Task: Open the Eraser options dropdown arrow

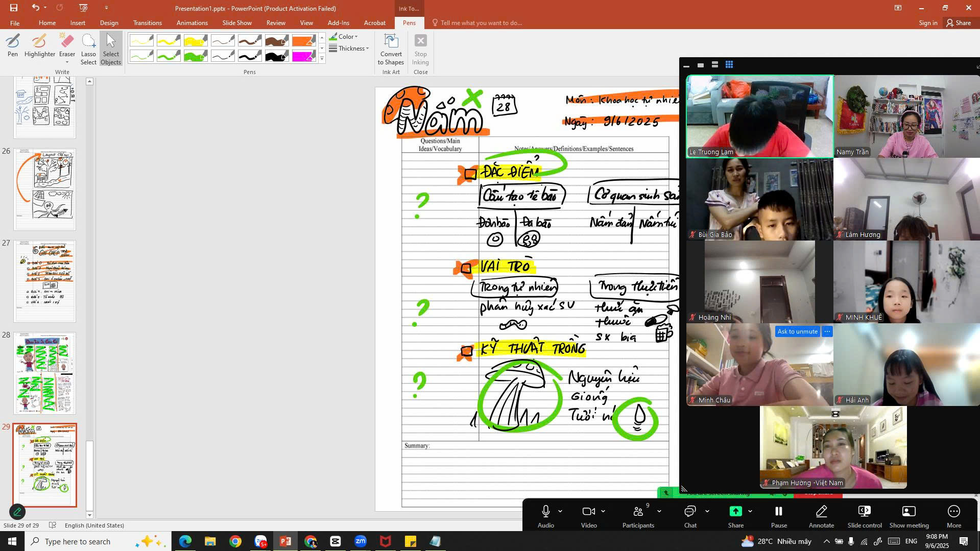Action: pos(67,63)
